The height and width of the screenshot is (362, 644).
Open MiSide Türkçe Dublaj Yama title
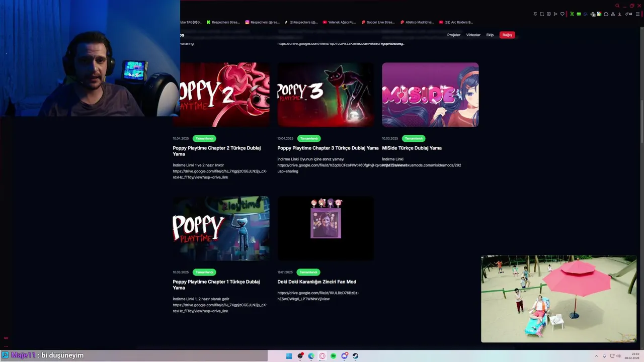(x=412, y=148)
